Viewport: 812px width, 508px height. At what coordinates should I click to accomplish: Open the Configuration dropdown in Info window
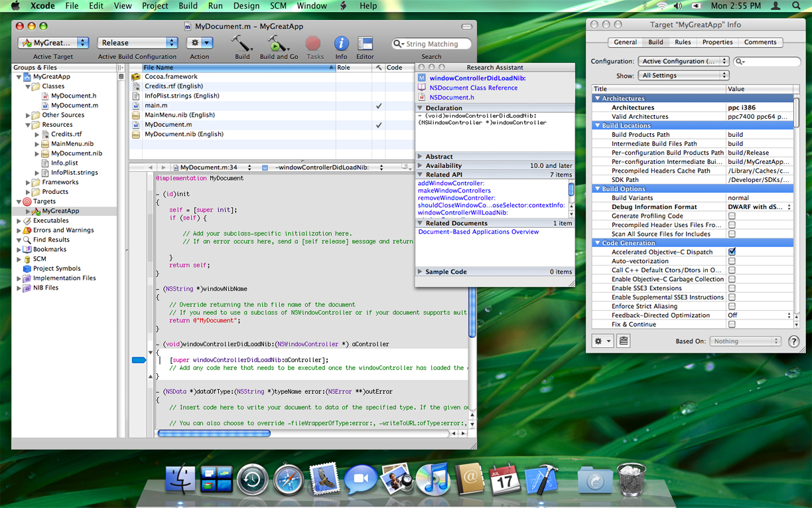pyautogui.click(x=685, y=61)
